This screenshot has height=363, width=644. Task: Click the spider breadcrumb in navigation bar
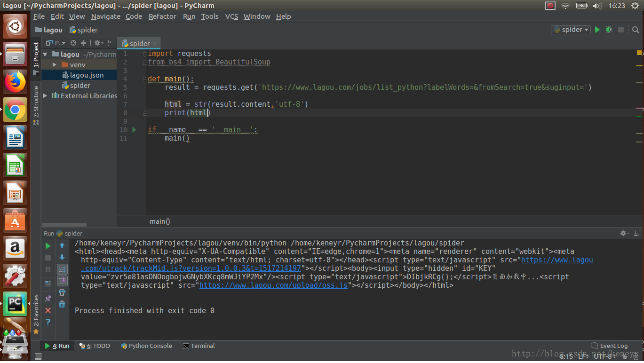click(84, 30)
